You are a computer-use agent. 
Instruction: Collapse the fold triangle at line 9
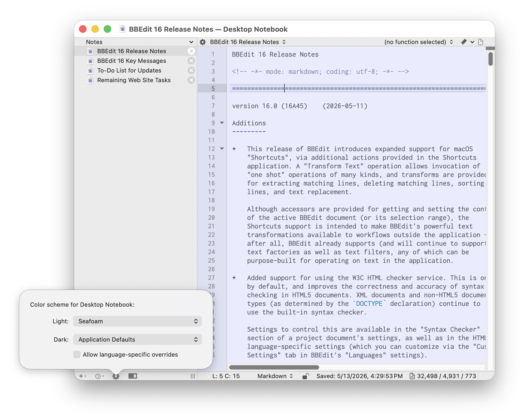coord(222,123)
